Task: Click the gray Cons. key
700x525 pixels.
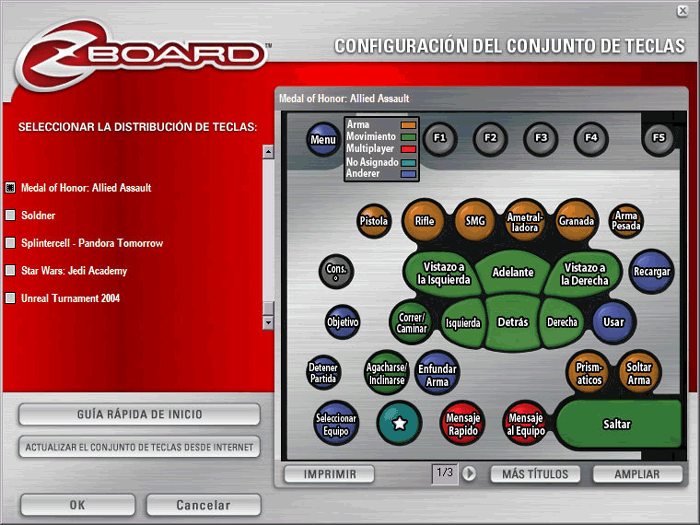Action: point(336,271)
